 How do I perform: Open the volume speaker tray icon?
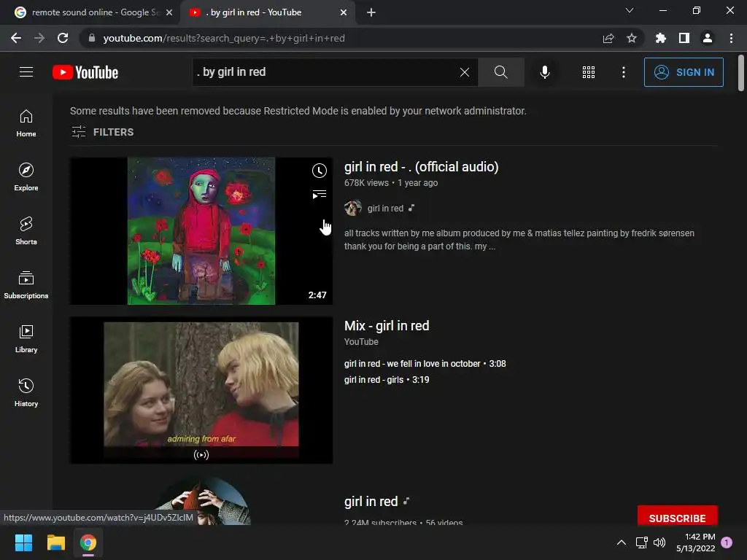tap(659, 542)
